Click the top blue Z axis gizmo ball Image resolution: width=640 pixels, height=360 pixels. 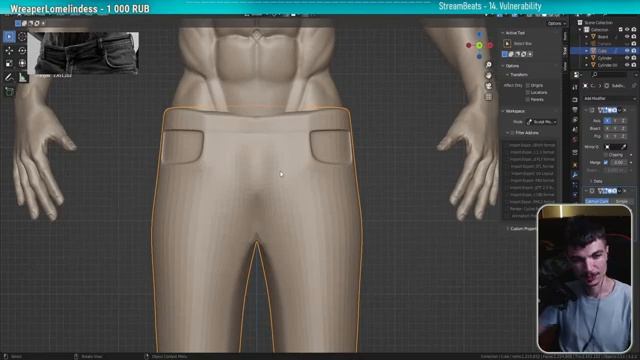click(x=479, y=35)
